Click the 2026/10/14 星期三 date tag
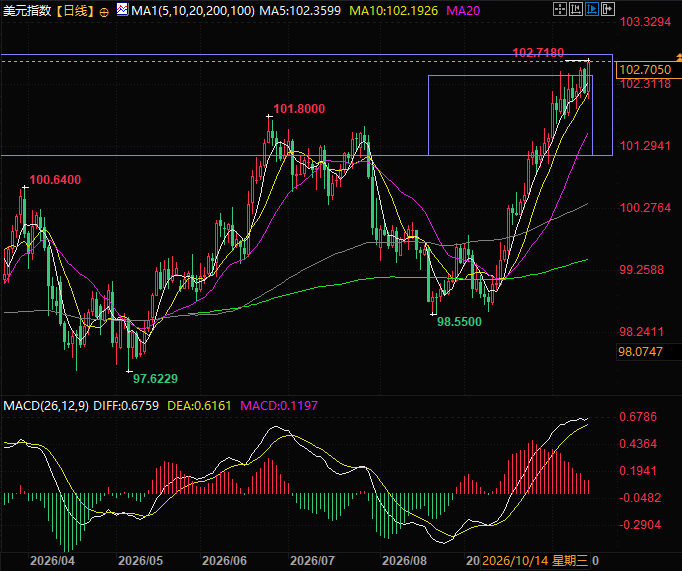682x571 pixels. coord(535,561)
